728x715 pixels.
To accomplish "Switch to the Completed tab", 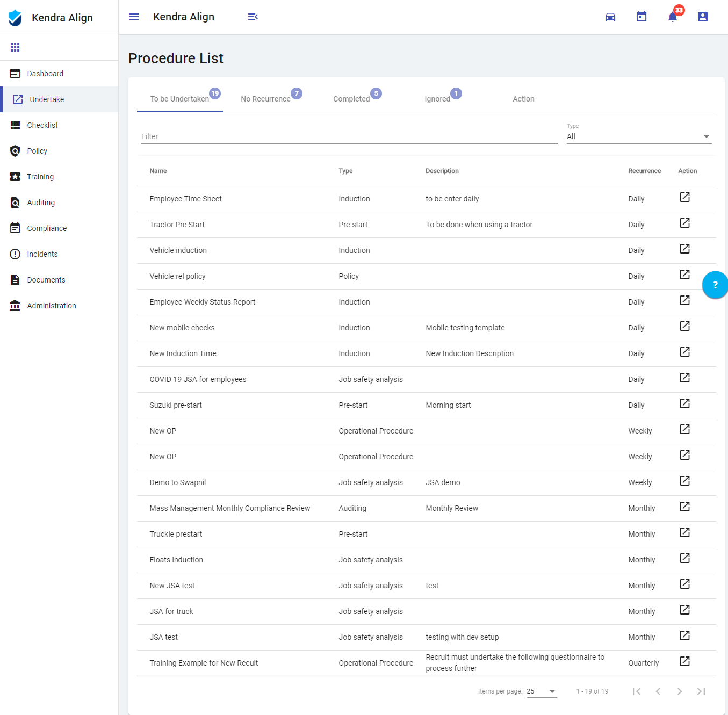I will (352, 99).
